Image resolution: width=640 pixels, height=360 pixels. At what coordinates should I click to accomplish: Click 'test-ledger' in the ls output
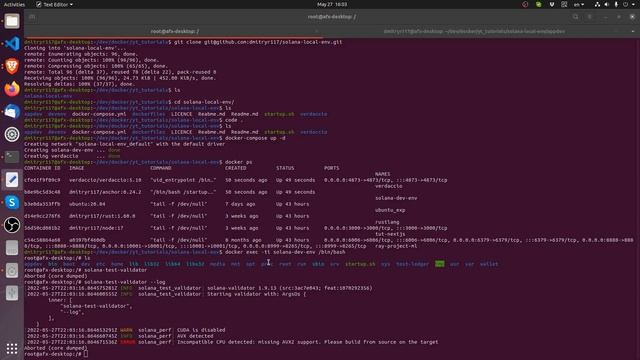click(412, 264)
